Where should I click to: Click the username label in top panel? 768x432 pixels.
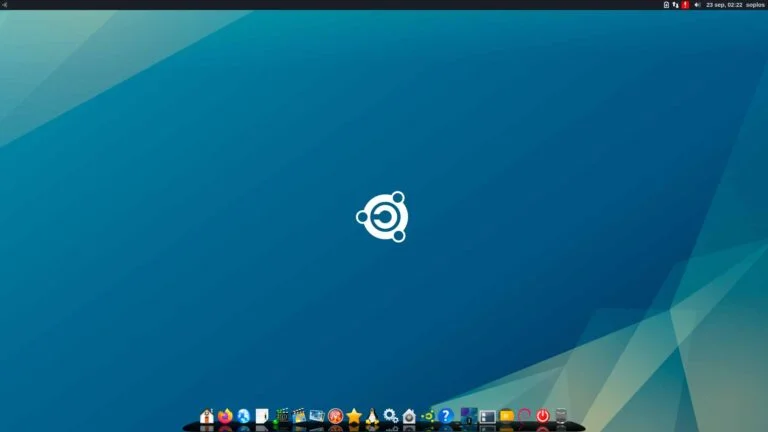(755, 5)
